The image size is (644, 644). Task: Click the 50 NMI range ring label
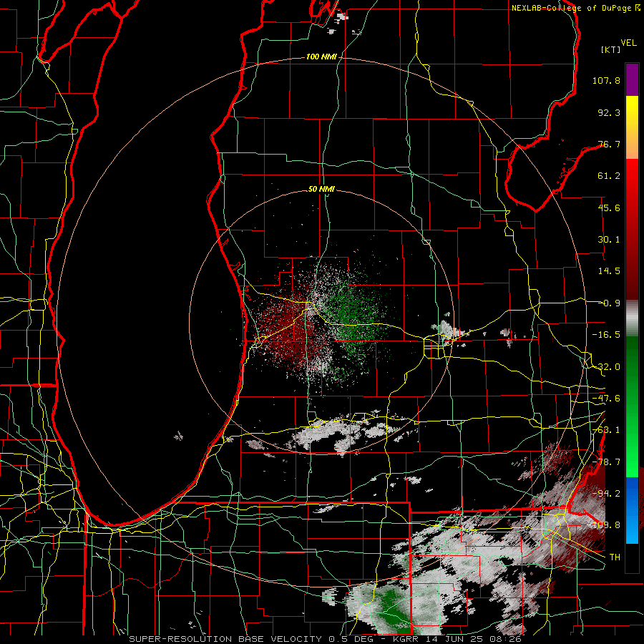click(321, 190)
